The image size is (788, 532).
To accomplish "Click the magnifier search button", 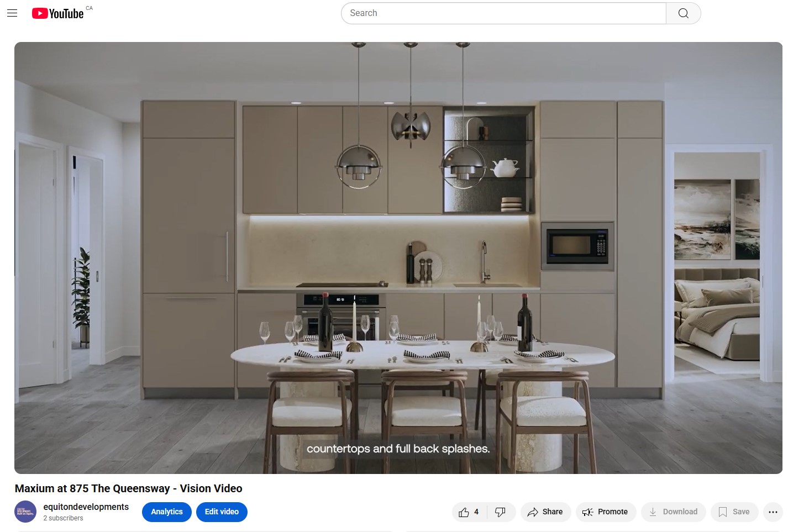I will tap(684, 13).
